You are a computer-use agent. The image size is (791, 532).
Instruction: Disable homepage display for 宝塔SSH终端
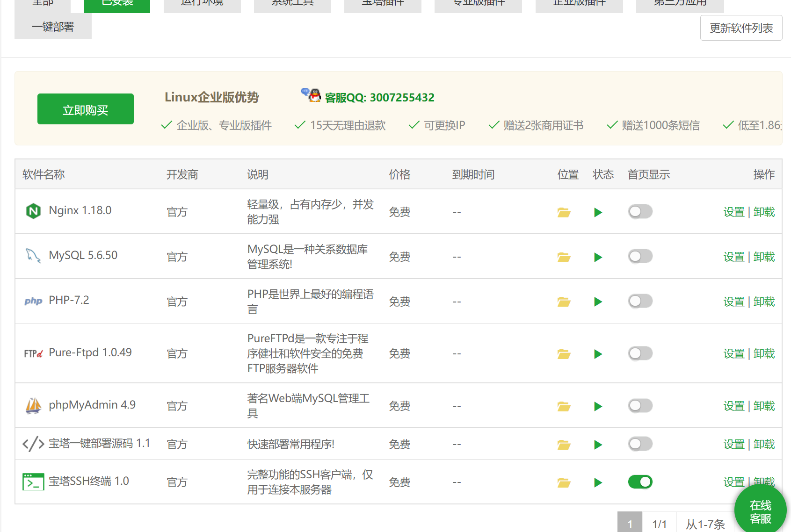click(640, 482)
